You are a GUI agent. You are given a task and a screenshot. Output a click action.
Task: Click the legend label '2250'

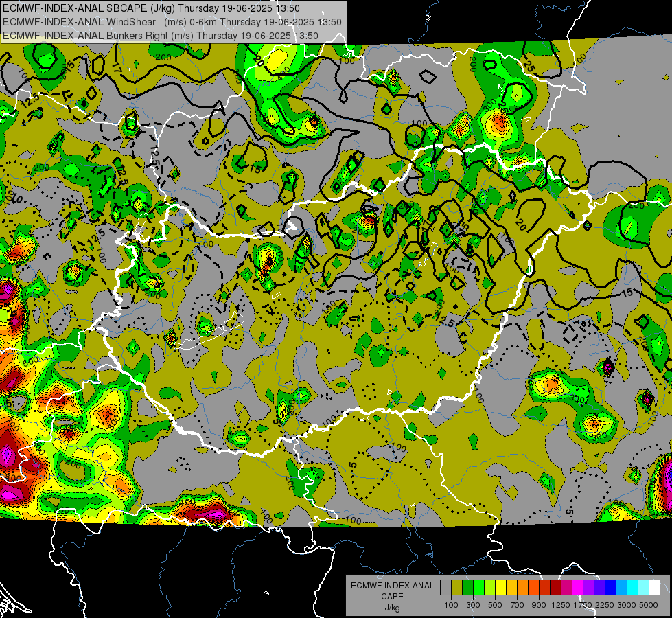tap(605, 605)
